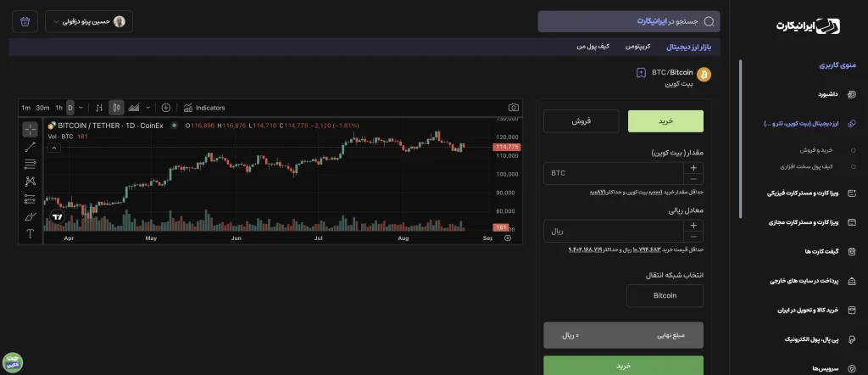Increase BTC amount with plus
The width and height of the screenshot is (868, 375).
[693, 168]
